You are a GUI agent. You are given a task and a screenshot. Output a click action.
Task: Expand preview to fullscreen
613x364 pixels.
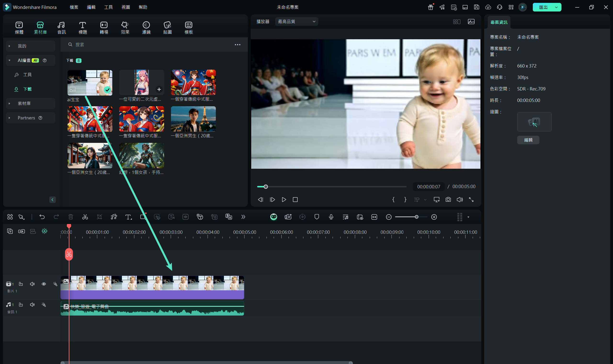coord(471,200)
